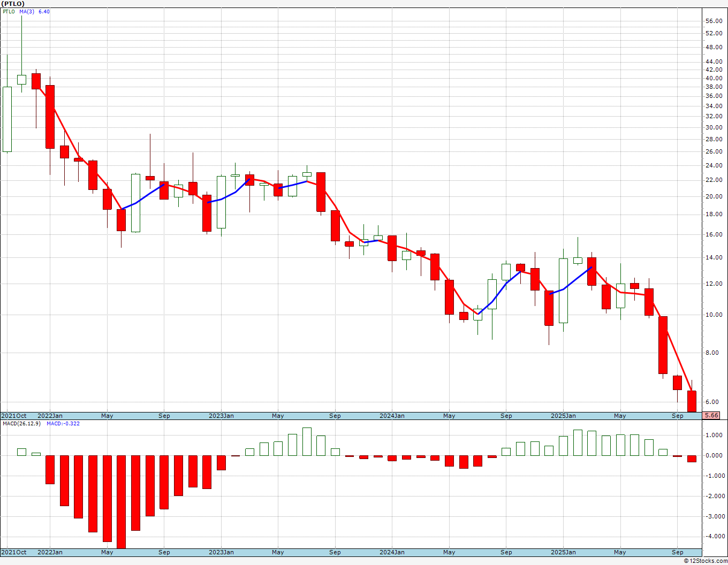
Task: Click the 2025Jan label on MACD timeline
Action: coord(563,552)
